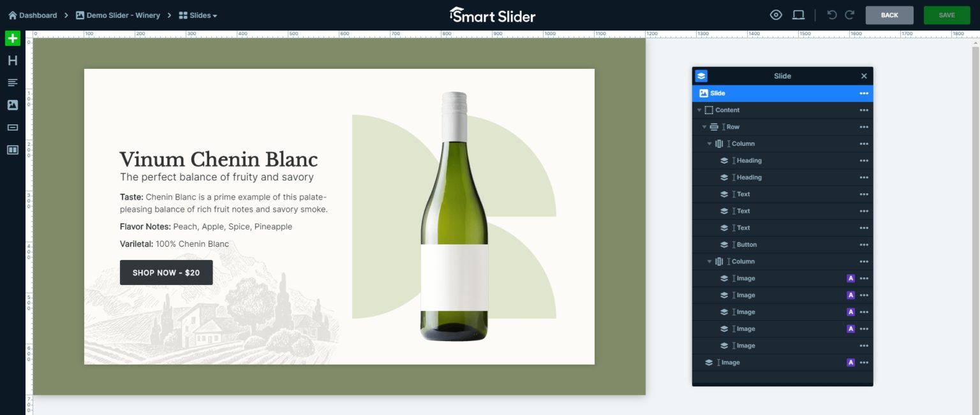Collapse the second Column in the layer list
This screenshot has height=415, width=980.
(x=709, y=261)
